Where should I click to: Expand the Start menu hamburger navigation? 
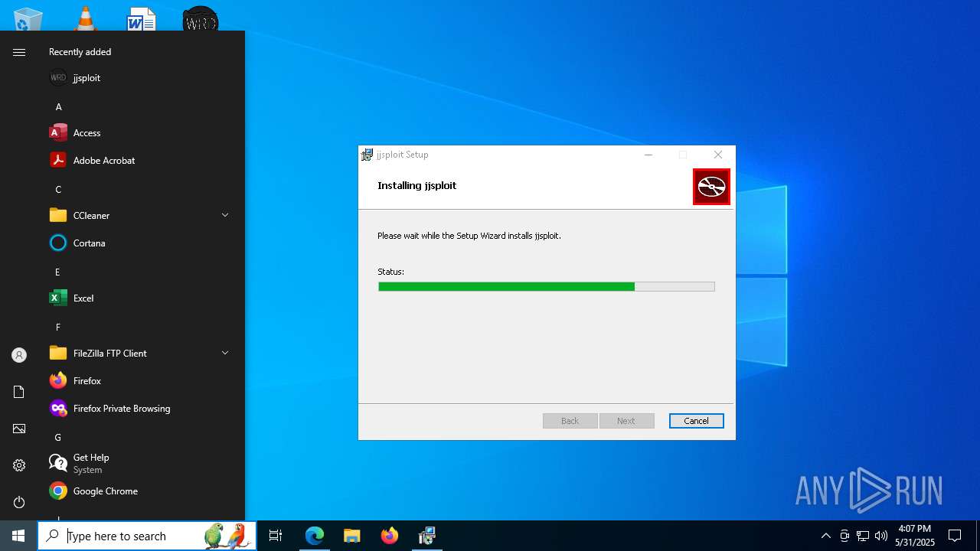(19, 52)
